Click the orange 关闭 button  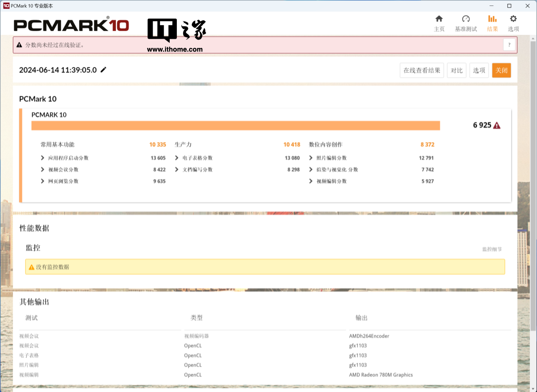(x=501, y=70)
